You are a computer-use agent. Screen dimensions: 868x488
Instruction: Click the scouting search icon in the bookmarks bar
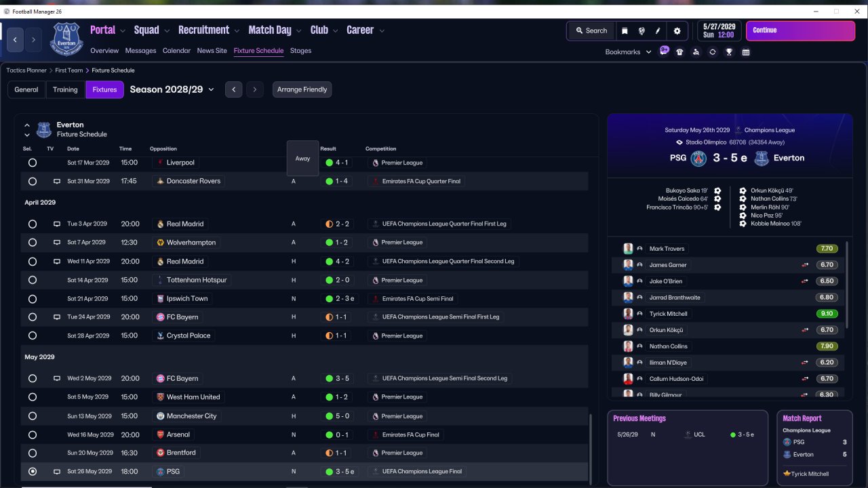[x=696, y=52]
